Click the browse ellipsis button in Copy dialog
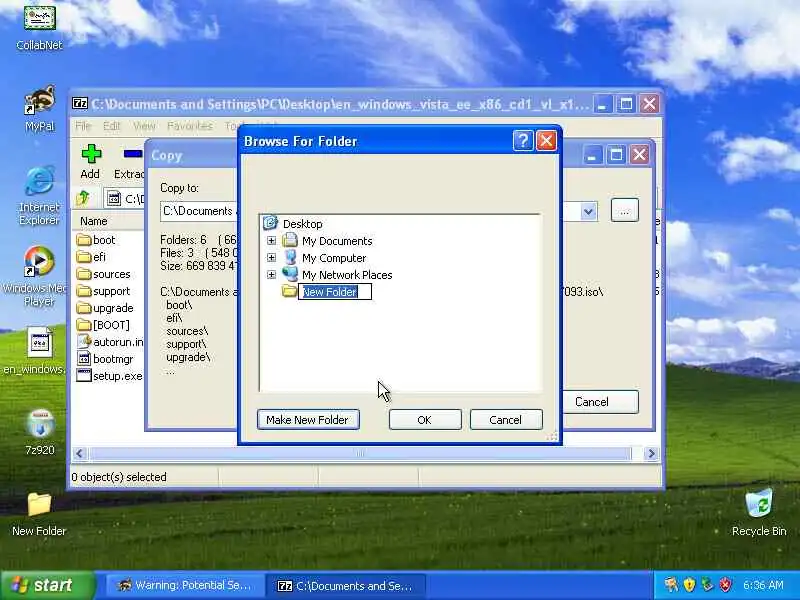Image resolution: width=800 pixels, height=600 pixels. point(624,210)
